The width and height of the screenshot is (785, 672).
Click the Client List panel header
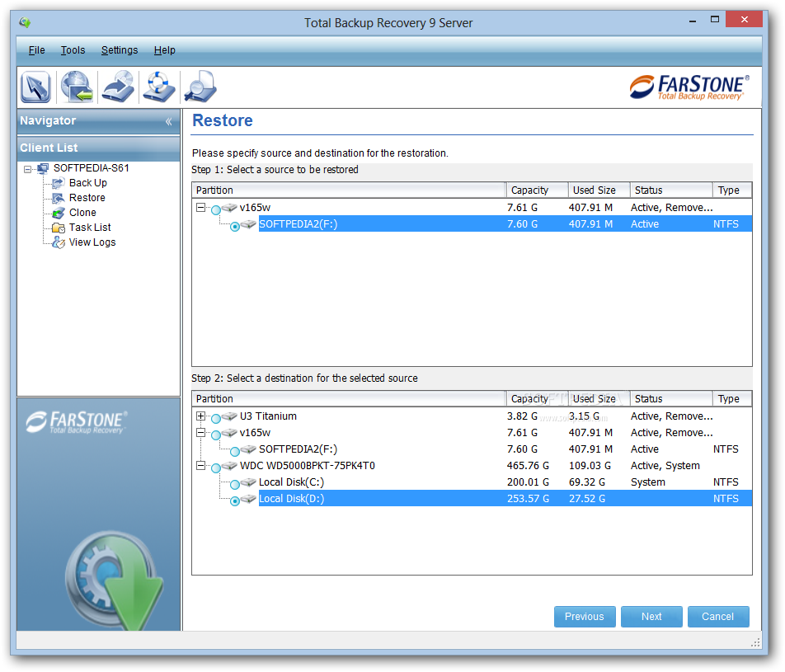(x=99, y=148)
